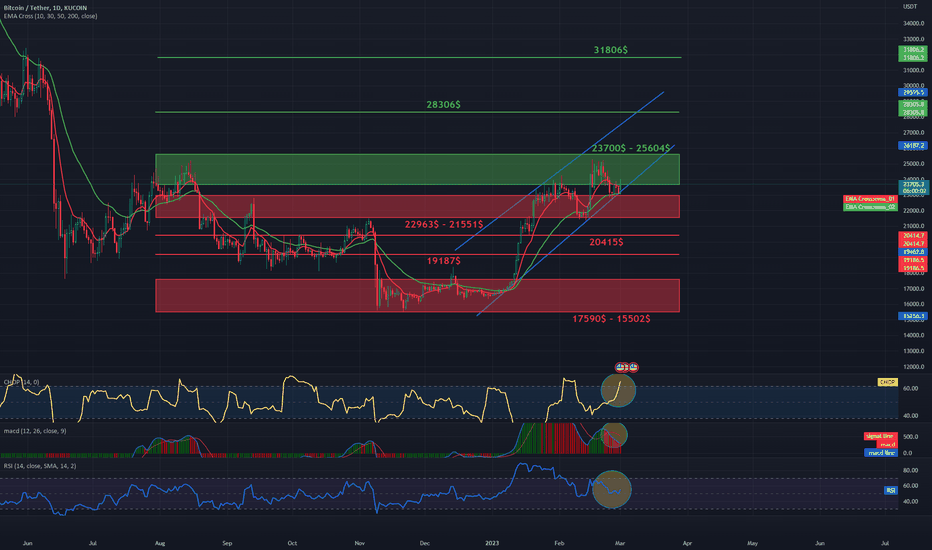Select the 28306$ level text label
The image size is (932, 550).
point(443,105)
